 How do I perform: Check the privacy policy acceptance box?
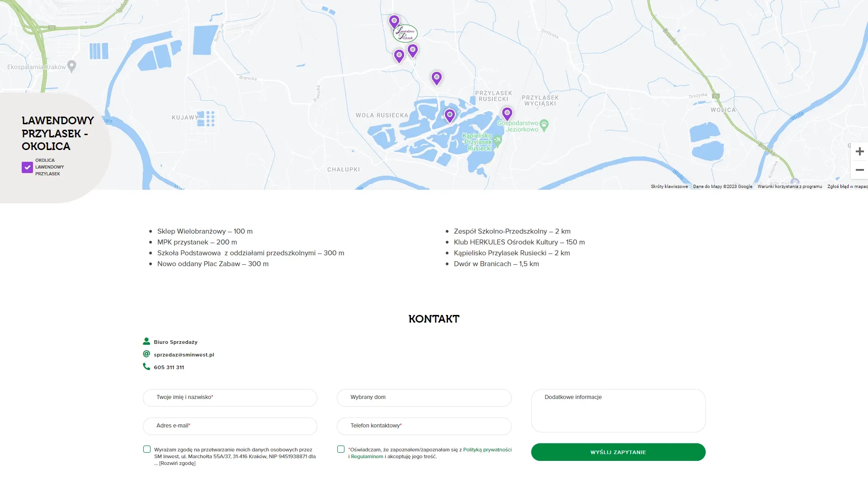click(341, 449)
